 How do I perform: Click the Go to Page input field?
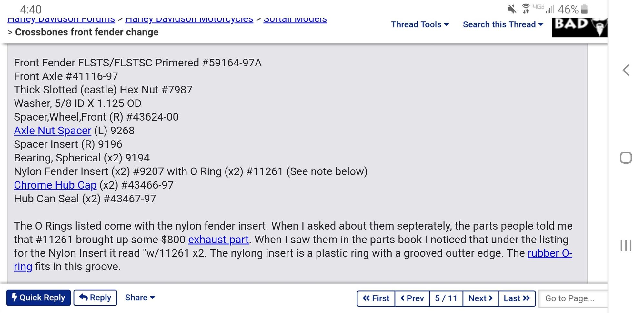[x=573, y=298]
